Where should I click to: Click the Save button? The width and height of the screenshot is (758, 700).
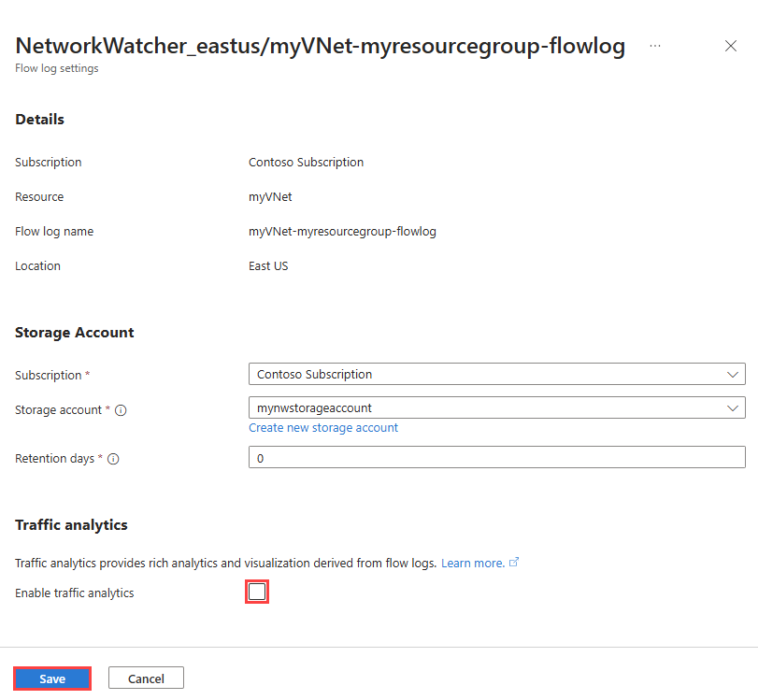point(52,679)
